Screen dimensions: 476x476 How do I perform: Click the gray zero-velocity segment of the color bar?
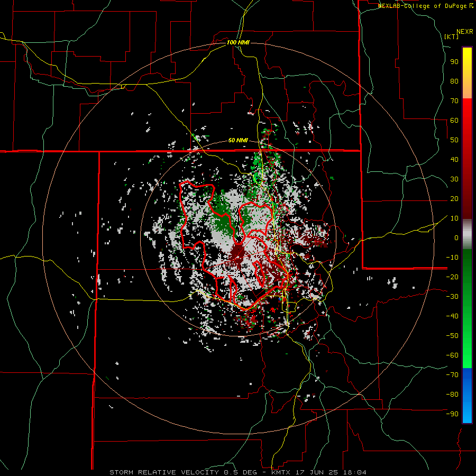pos(467,234)
